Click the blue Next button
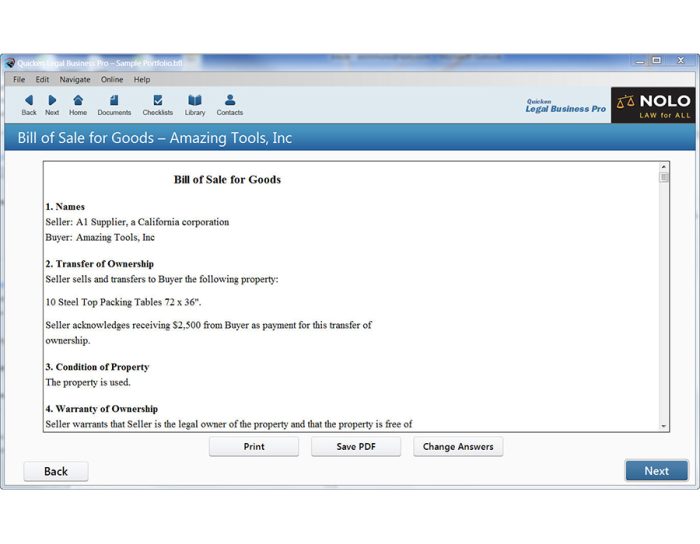This screenshot has width=700, height=544. [656, 471]
